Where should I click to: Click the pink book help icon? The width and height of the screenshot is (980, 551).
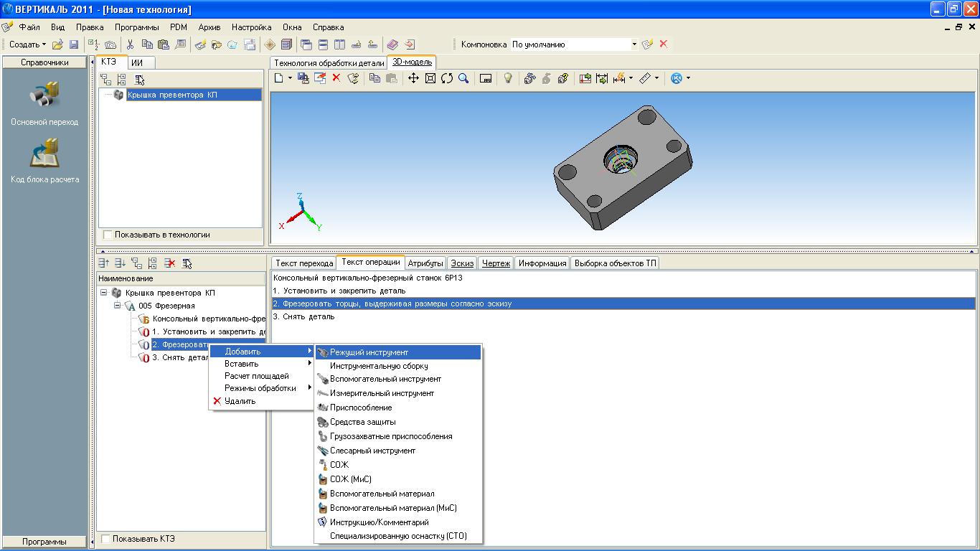click(392, 44)
